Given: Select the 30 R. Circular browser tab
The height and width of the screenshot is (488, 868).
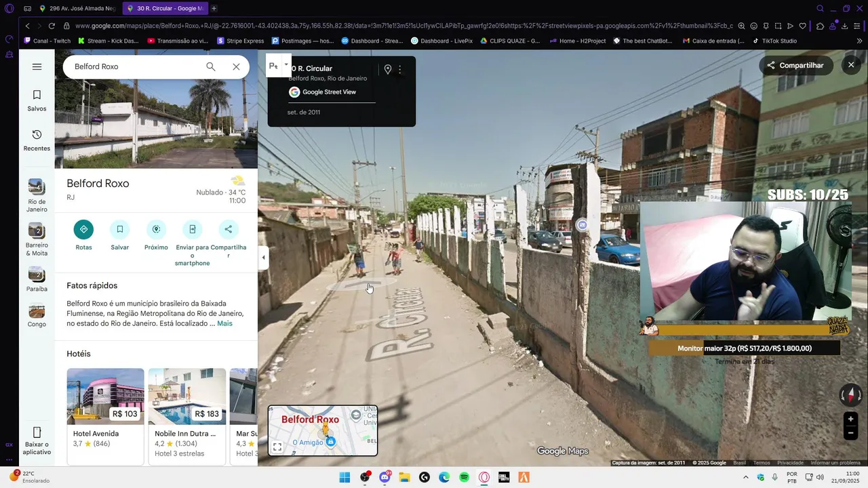Looking at the screenshot, I should point(165,8).
